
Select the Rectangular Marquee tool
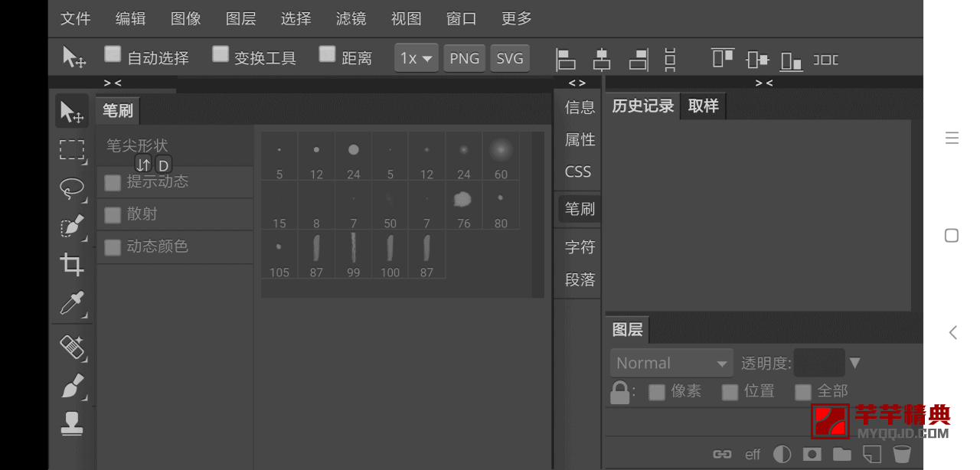point(72,149)
